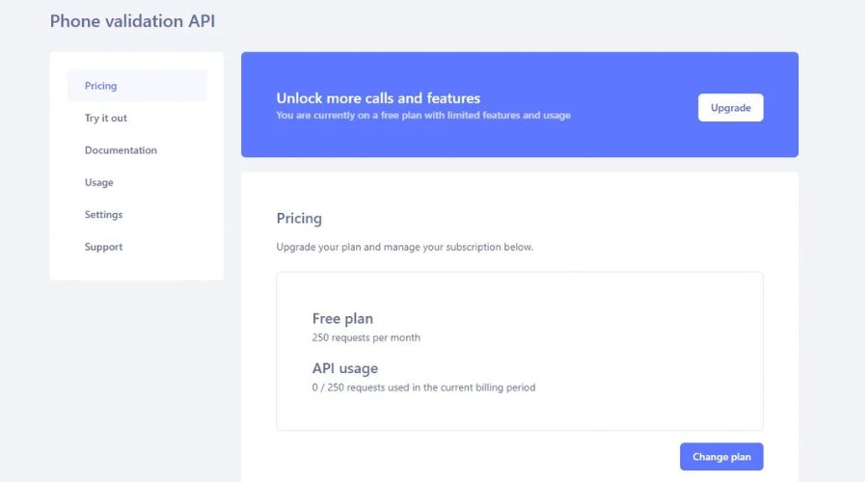Navigate to the Support page
The height and width of the screenshot is (482, 868).
coord(103,247)
